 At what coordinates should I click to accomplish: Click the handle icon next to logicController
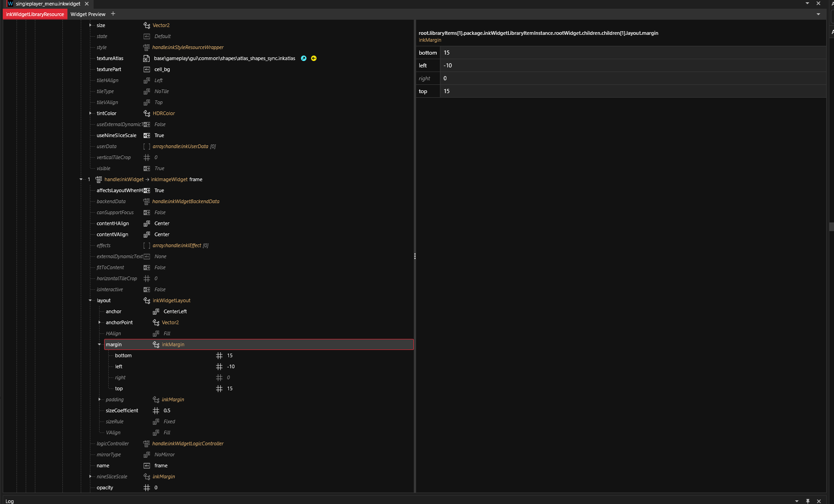(x=146, y=443)
